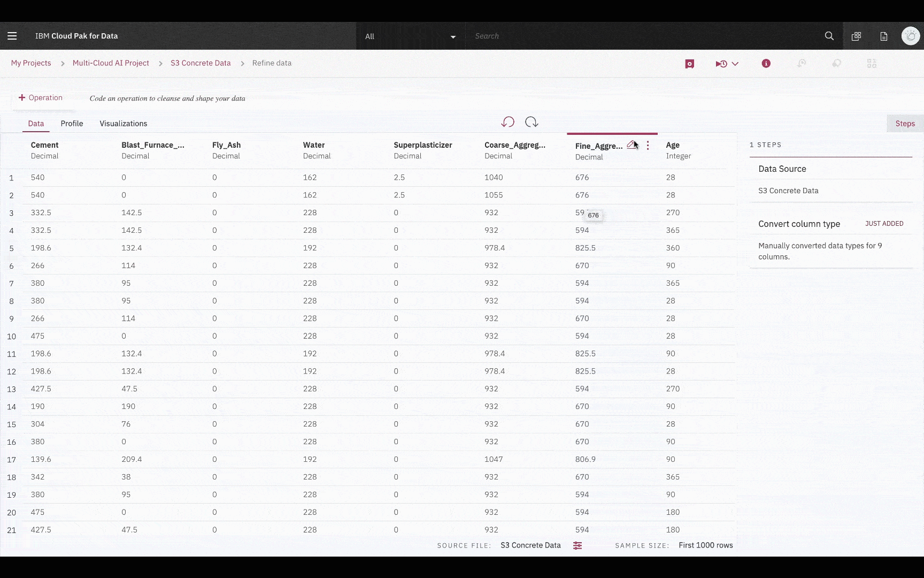Select the Cement column header
This screenshot has height=578, width=924.
pos(44,145)
